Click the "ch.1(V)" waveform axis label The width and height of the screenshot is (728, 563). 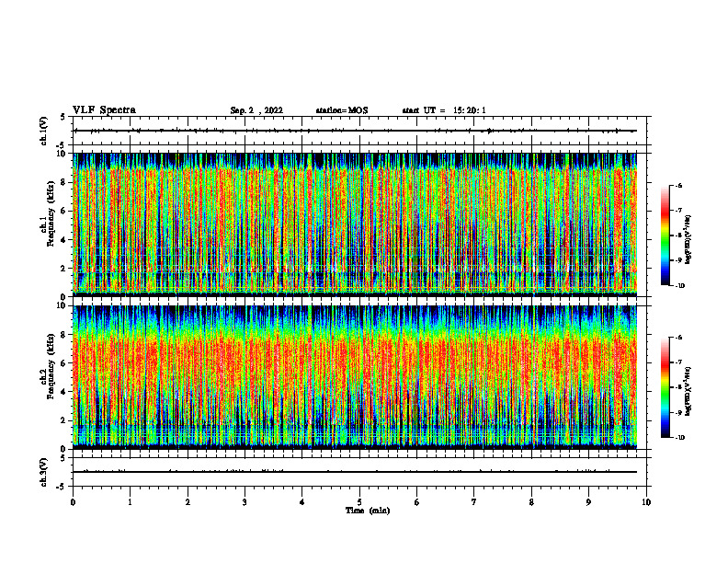pyautogui.click(x=43, y=131)
